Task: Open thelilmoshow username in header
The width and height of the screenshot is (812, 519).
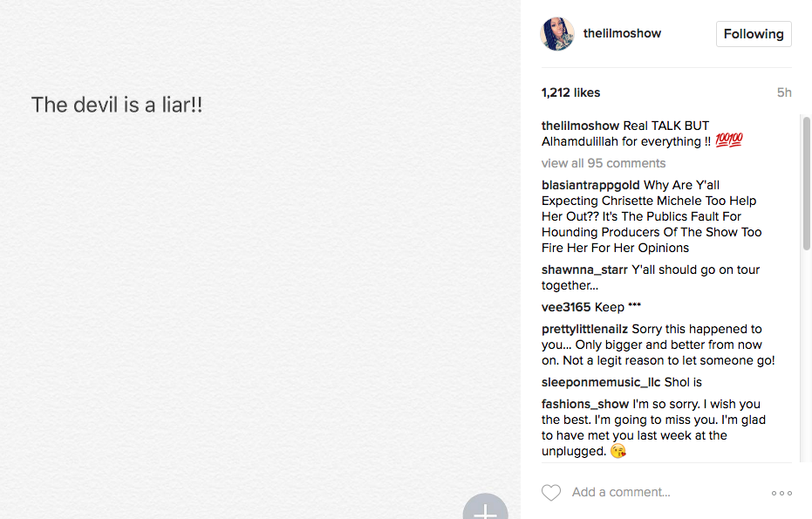Action: [x=622, y=33]
